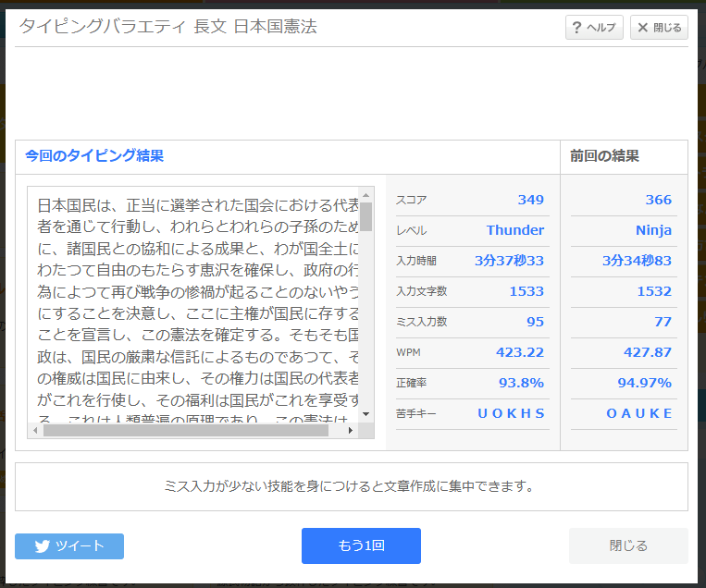Select the 今回のタイピング結果 header
Viewport: 706px width, 588px height.
tap(94, 156)
